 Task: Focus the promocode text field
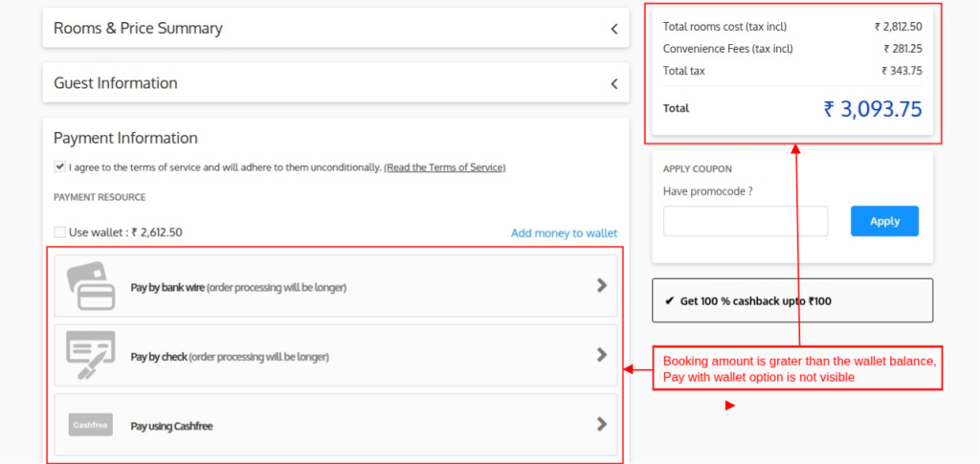click(x=745, y=221)
